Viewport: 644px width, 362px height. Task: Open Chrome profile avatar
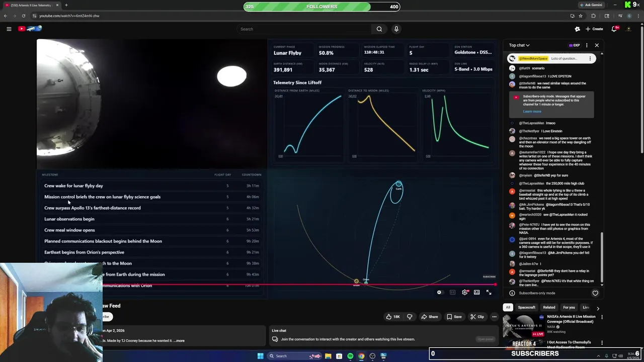point(629,16)
